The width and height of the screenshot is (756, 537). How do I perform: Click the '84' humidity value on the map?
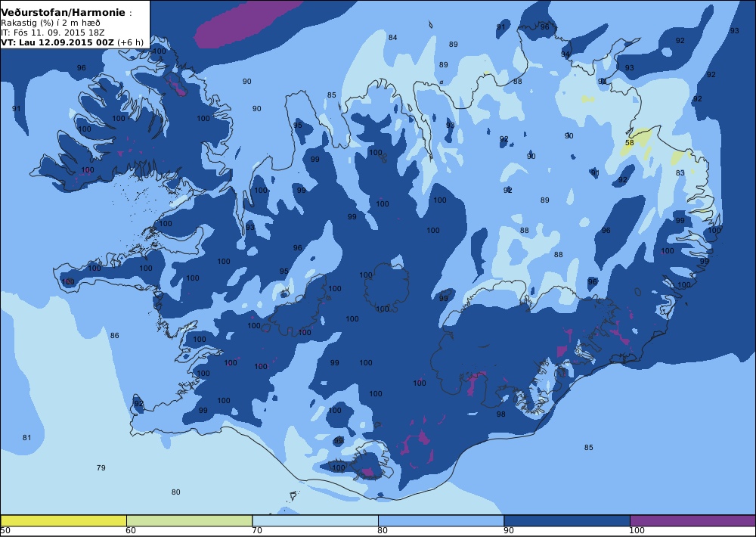(x=393, y=38)
